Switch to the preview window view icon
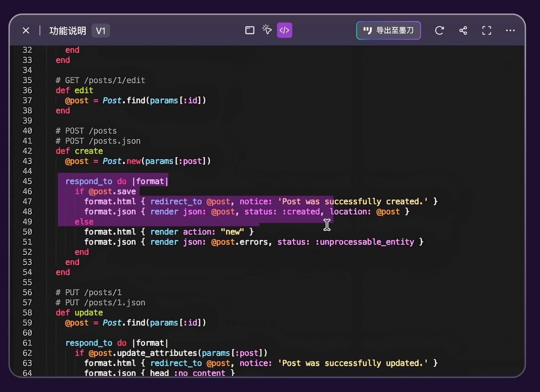The height and width of the screenshot is (392, 540). coord(250,30)
